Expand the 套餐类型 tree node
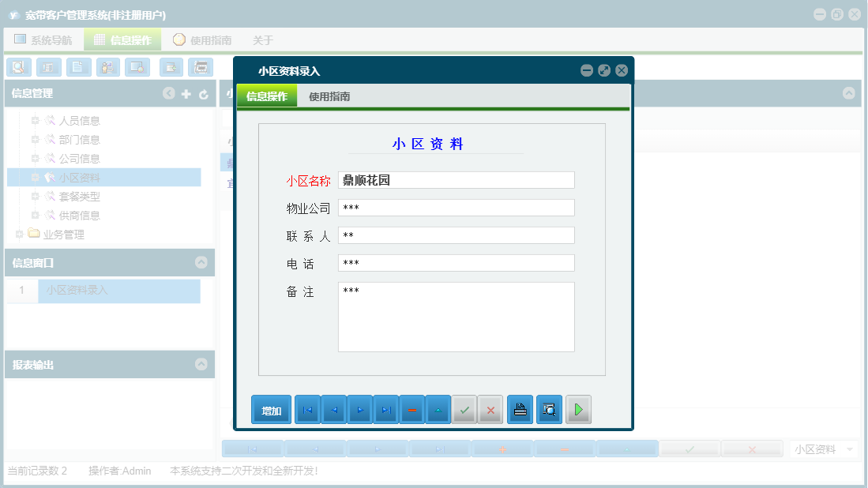 35,196
